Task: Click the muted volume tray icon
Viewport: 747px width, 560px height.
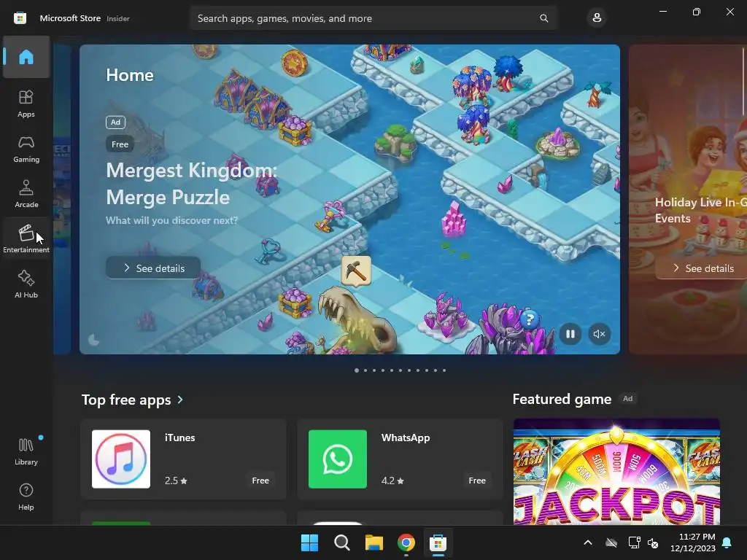Action: click(653, 542)
